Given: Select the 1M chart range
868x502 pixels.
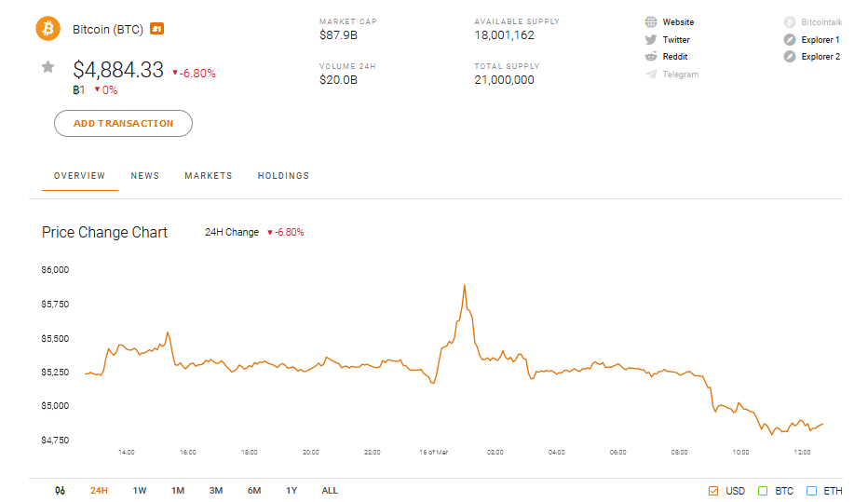Looking at the screenshot, I should (x=178, y=491).
